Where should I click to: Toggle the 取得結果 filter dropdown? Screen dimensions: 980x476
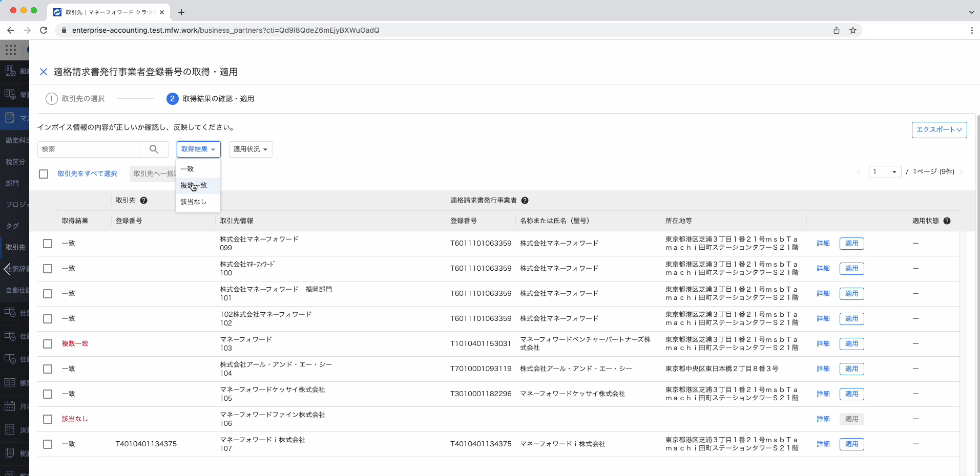(199, 149)
